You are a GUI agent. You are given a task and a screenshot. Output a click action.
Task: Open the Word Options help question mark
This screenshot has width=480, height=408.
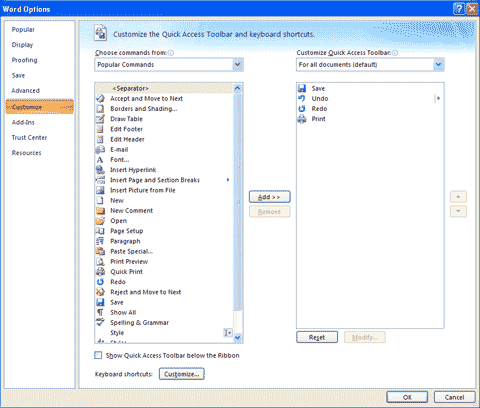459,9
